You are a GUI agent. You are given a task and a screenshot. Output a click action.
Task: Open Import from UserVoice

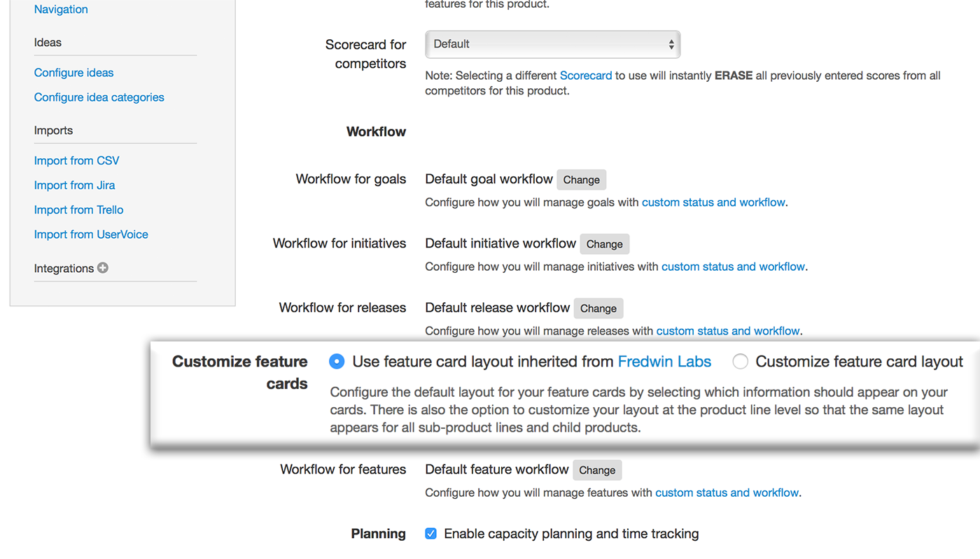[91, 234]
